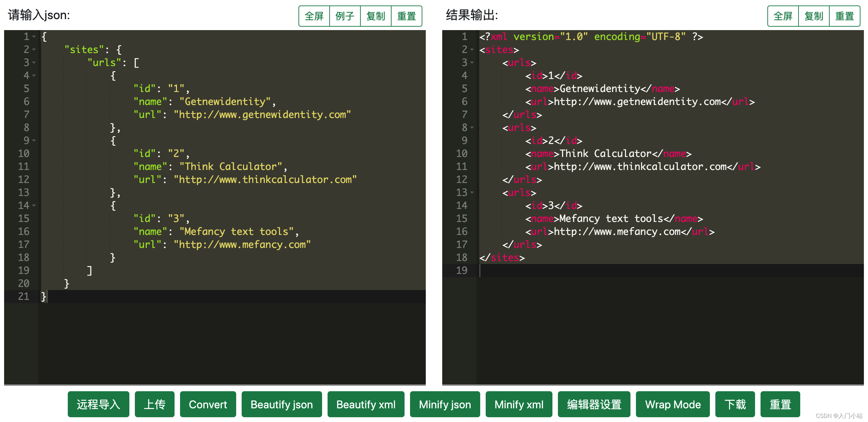This screenshot has width=868, height=422.
Task: Collapse the urls array fold at line 3
Action: (x=34, y=63)
